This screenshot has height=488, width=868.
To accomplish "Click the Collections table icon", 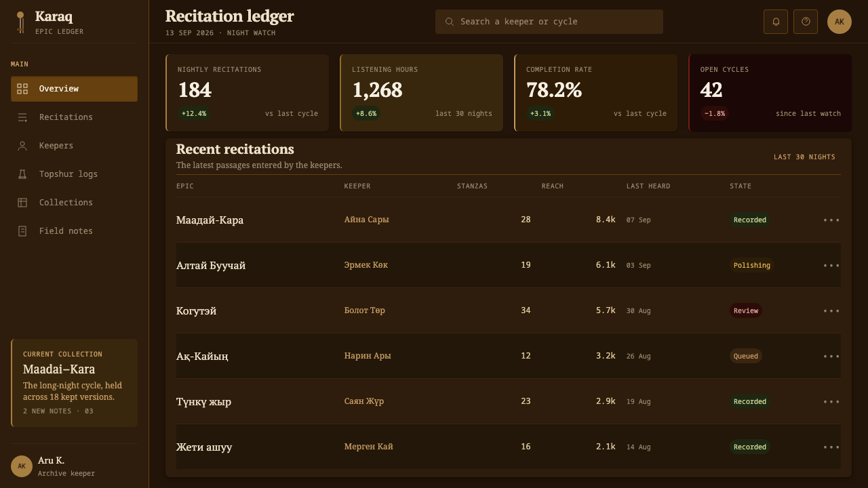I will click(x=22, y=203).
